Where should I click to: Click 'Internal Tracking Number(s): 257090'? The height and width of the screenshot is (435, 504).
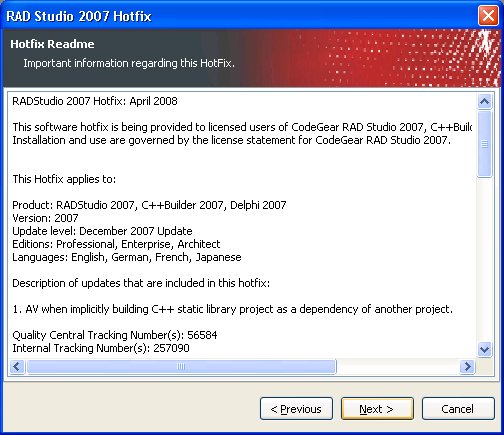pyautogui.click(x=101, y=348)
